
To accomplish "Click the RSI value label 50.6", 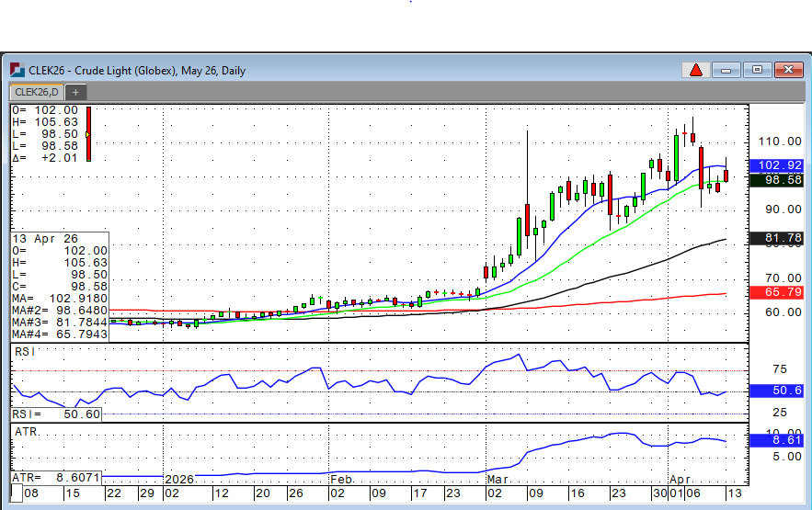I will point(776,391).
